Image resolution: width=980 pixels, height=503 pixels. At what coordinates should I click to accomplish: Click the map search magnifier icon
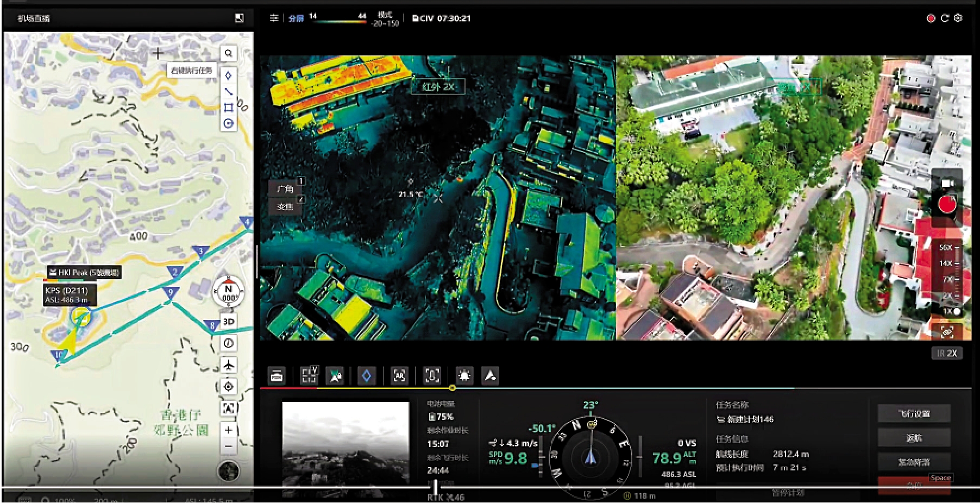[x=229, y=53]
